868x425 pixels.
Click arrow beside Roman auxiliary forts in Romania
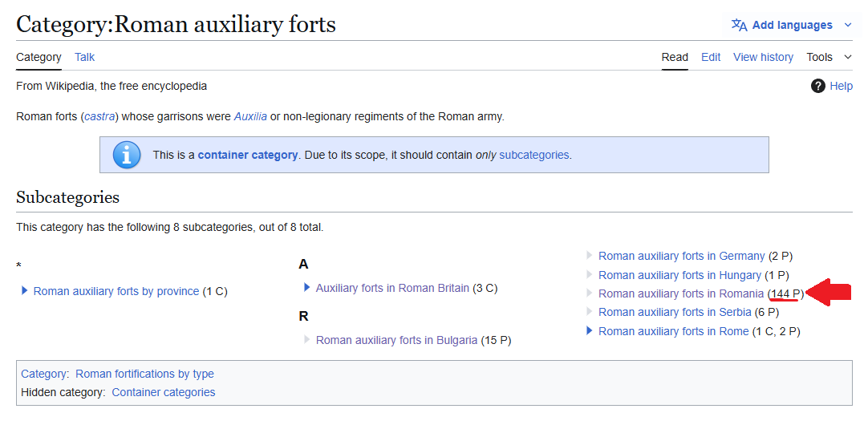tap(589, 293)
